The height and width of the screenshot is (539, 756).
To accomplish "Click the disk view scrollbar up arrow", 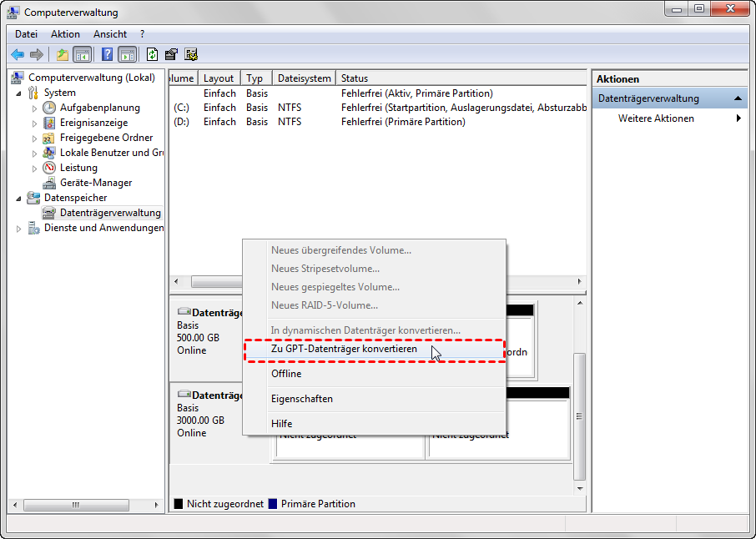I will pyautogui.click(x=580, y=303).
